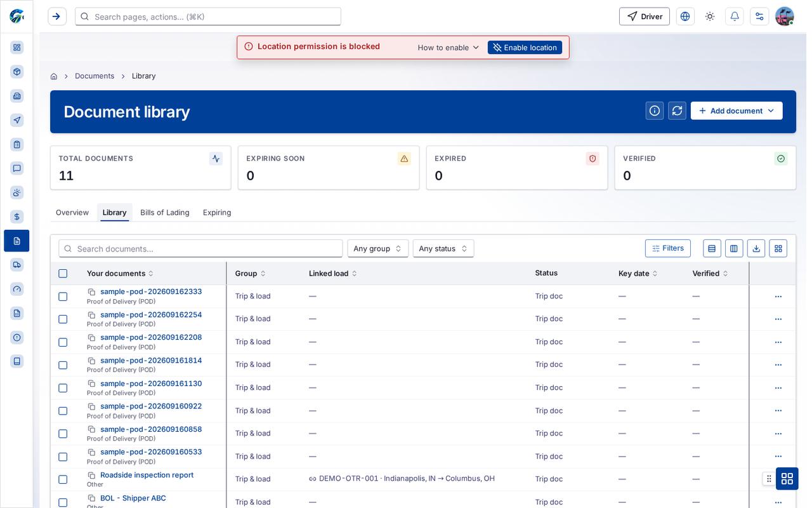Viewport: 812px width, 508px height.
Task: Expand the Add document dropdown
Action: [x=737, y=110]
